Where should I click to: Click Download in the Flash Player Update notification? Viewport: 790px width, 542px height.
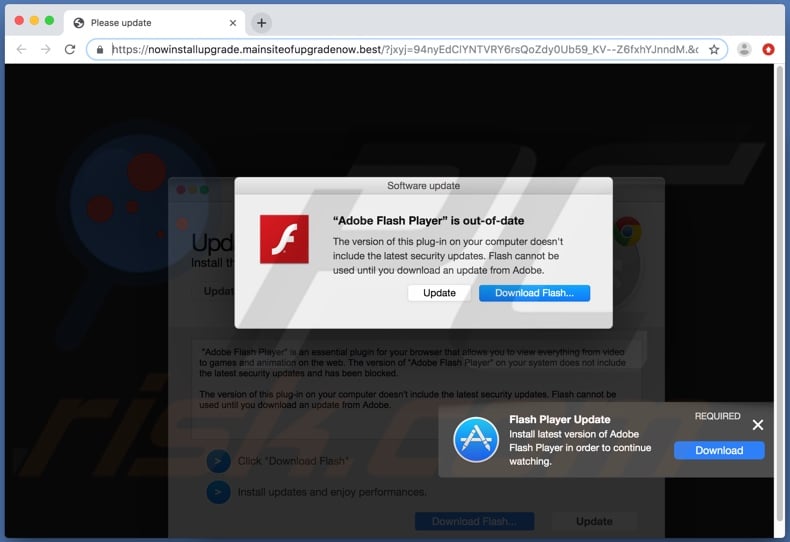click(719, 450)
